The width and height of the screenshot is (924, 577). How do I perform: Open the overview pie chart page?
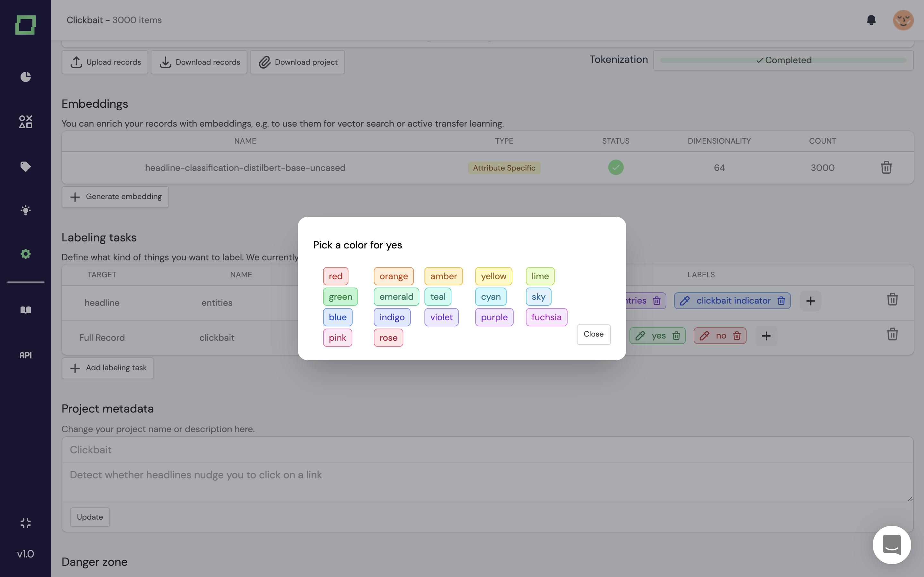tap(26, 77)
